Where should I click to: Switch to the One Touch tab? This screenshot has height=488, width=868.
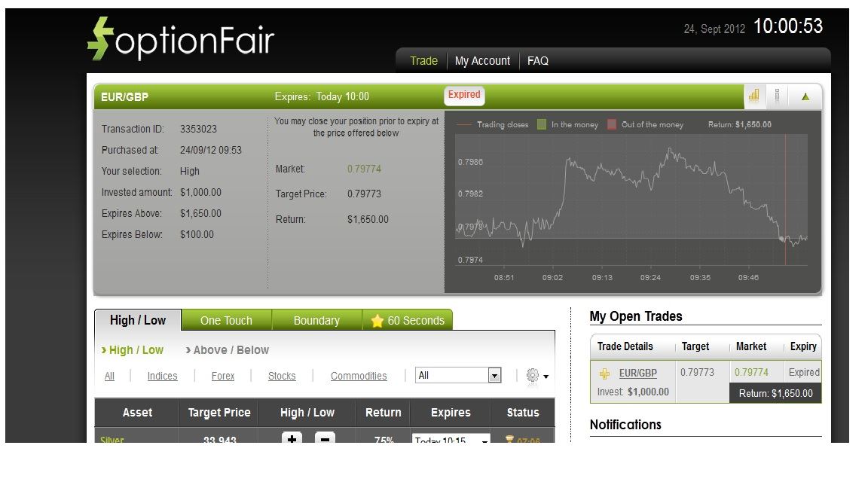coord(226,320)
